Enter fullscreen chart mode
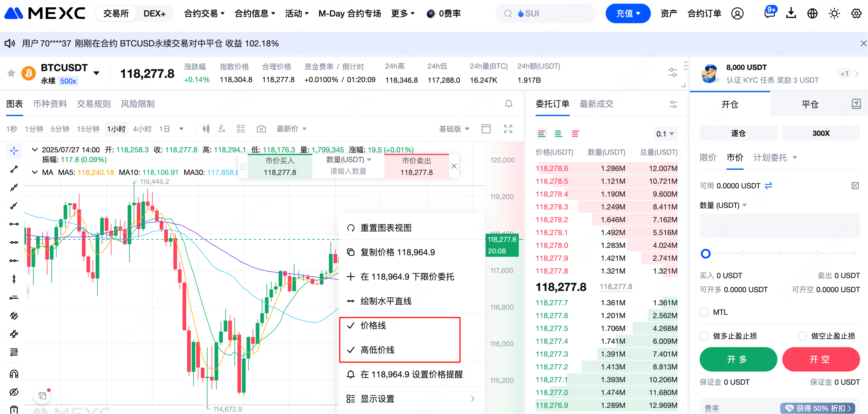 click(x=508, y=129)
